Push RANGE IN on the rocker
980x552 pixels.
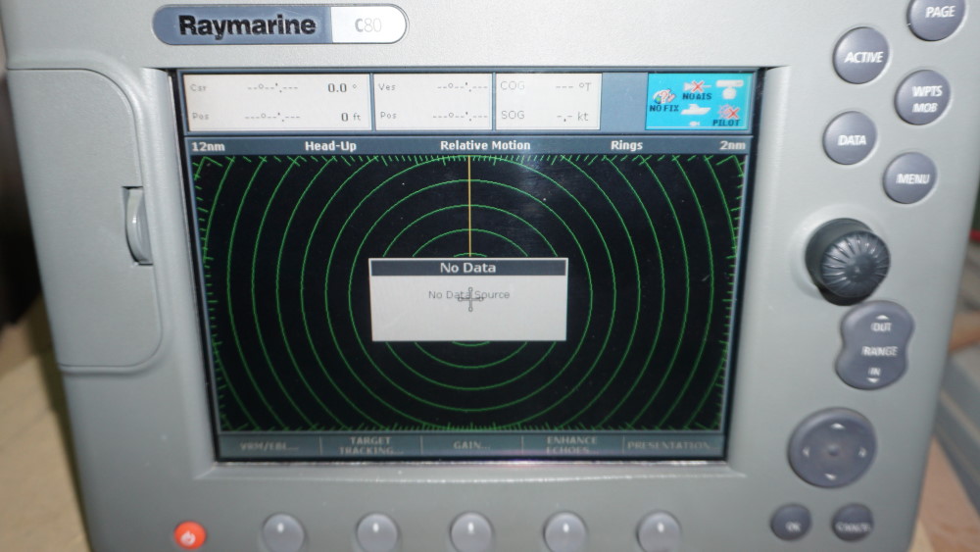pos(874,372)
